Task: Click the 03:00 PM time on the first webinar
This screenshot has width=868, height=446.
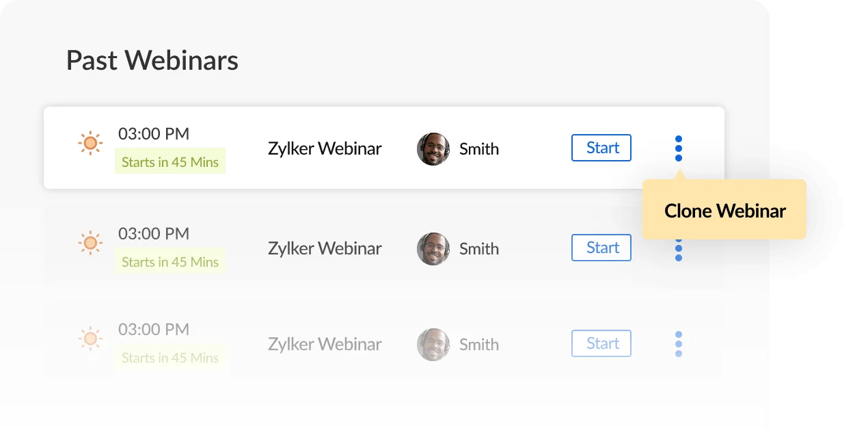Action: (x=154, y=133)
